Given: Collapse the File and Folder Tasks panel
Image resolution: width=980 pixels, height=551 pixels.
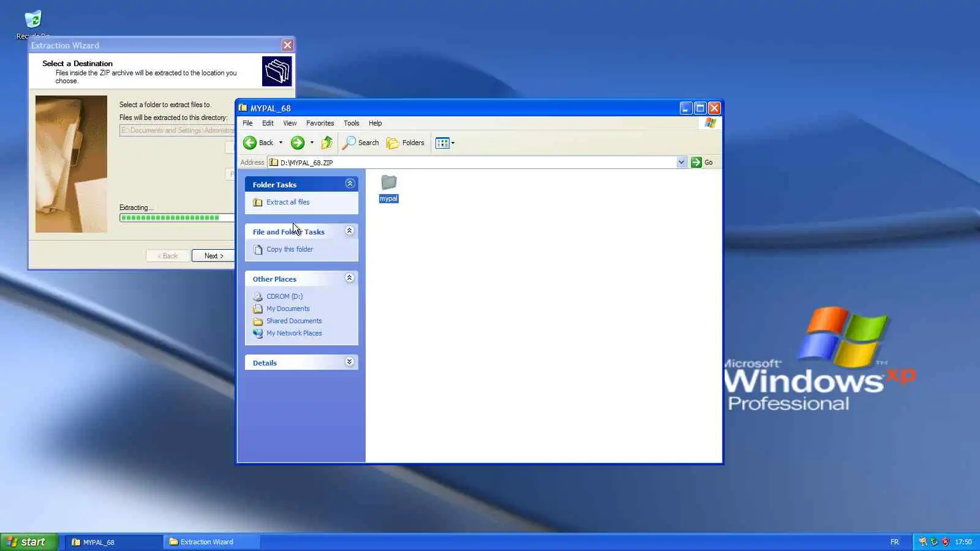Looking at the screenshot, I should (x=349, y=231).
